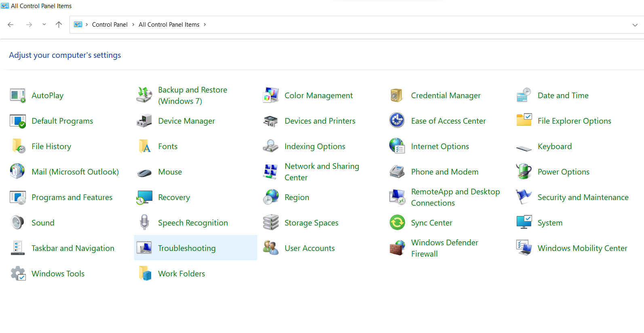Open the Programs and Features link
The image size is (644, 333).
tap(72, 197)
